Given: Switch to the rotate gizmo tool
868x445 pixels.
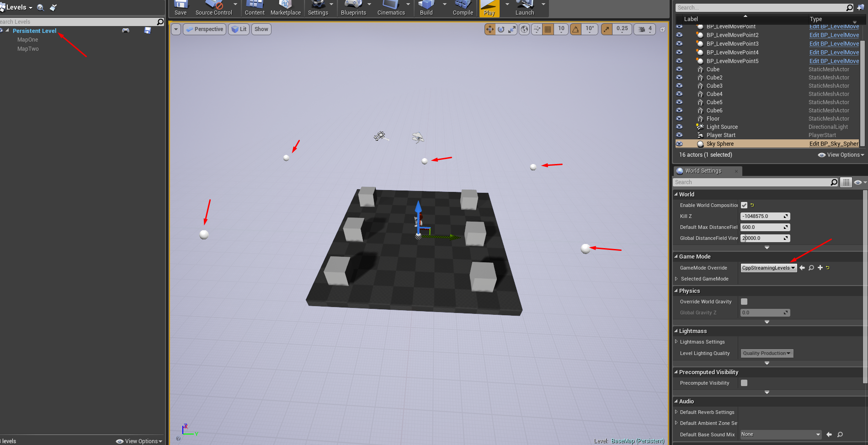Looking at the screenshot, I should click(501, 29).
